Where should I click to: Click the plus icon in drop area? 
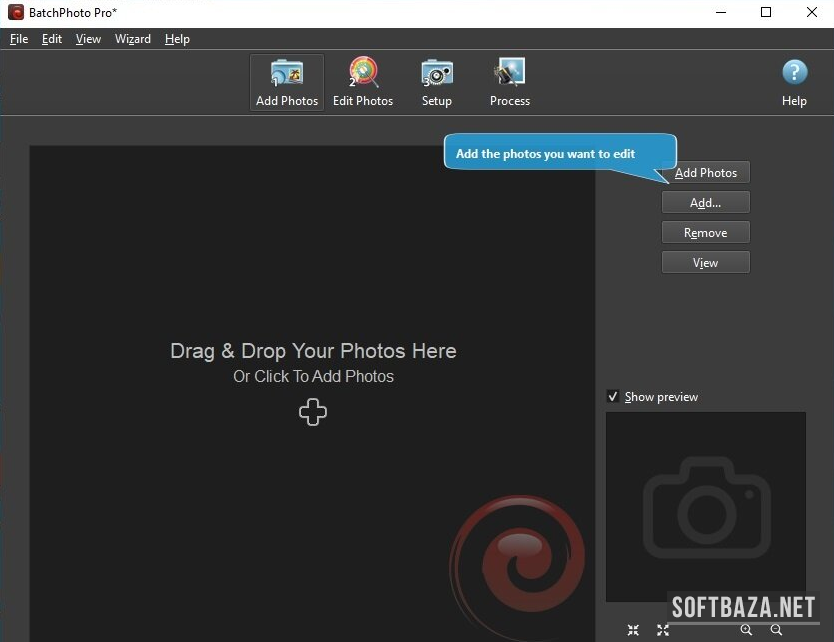(x=313, y=412)
